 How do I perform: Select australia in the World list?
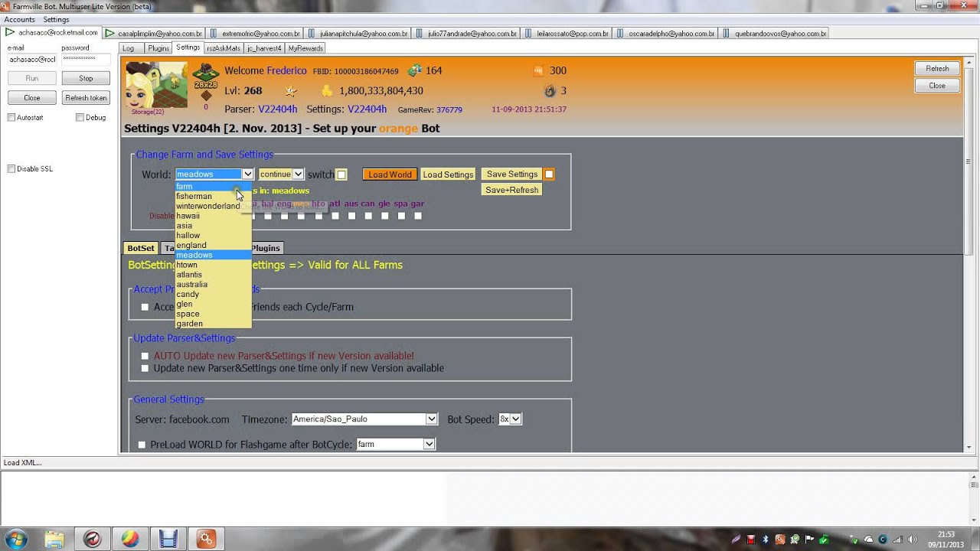(x=213, y=285)
